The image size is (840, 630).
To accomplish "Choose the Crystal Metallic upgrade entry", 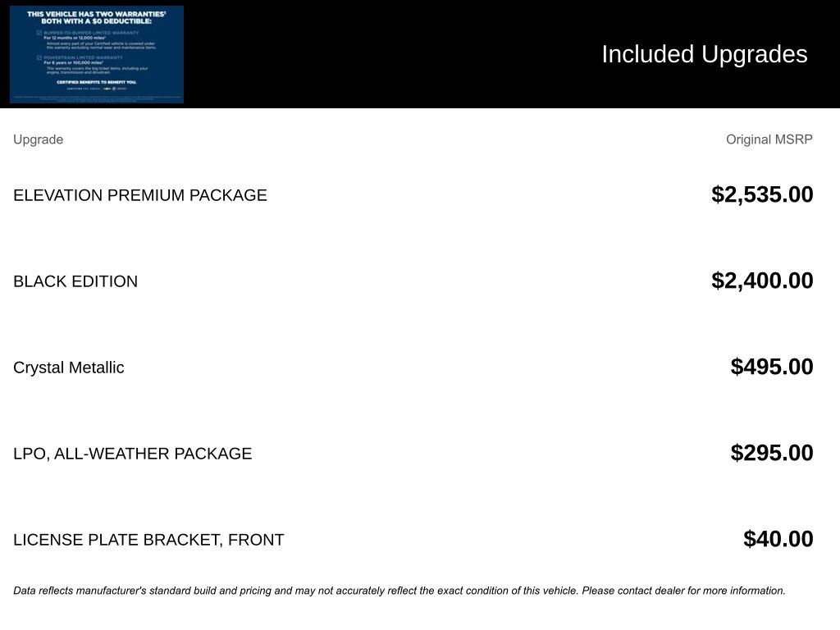I will [69, 367].
